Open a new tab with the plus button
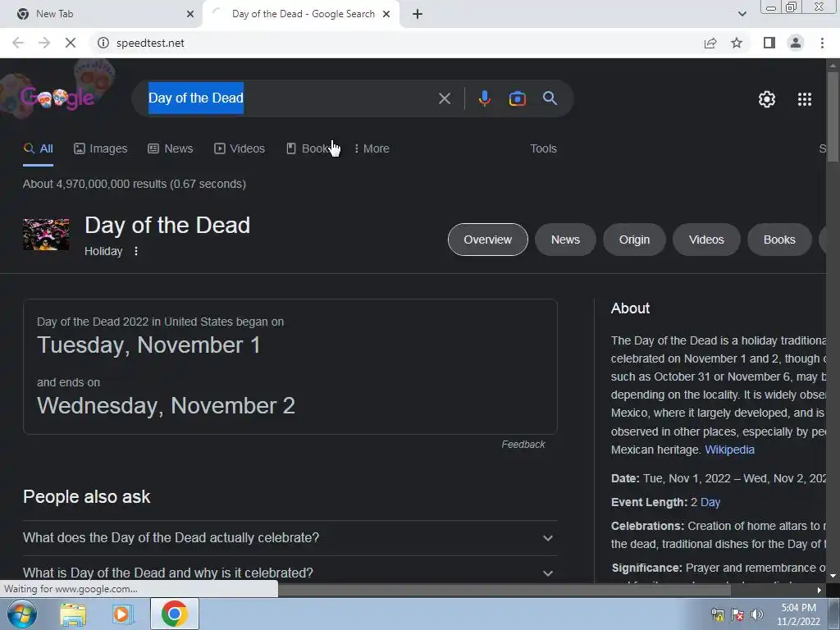840x630 pixels. click(418, 14)
